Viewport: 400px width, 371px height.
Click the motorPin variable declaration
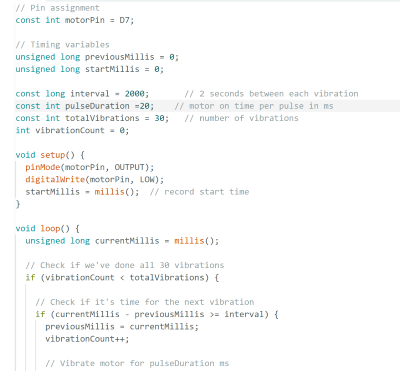(85, 20)
